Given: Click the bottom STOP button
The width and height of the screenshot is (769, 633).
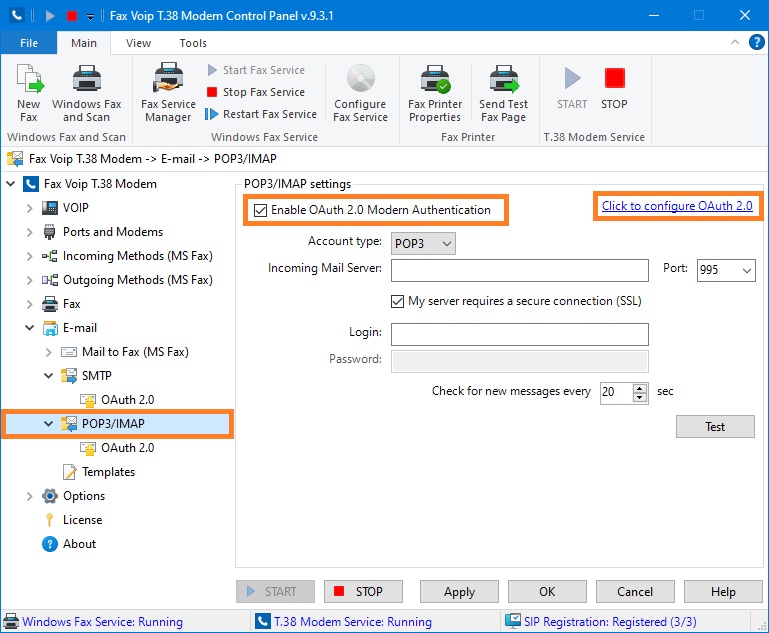Looking at the screenshot, I should [x=363, y=591].
